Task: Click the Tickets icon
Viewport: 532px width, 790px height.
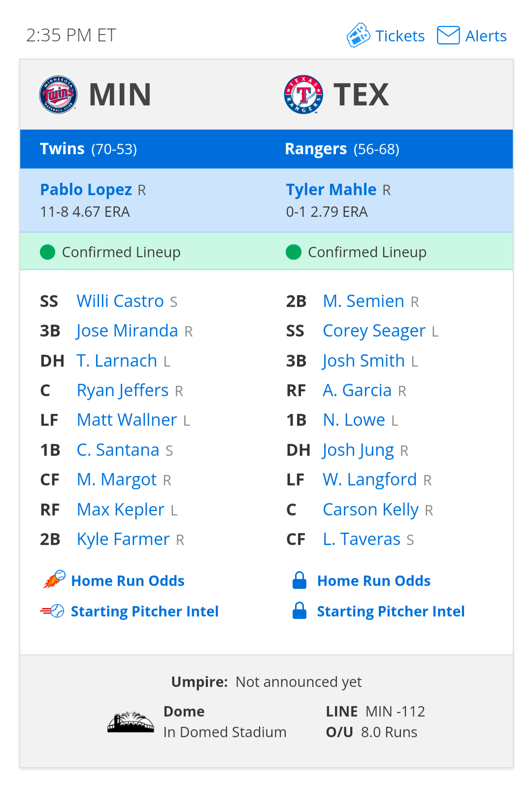Action: click(358, 35)
